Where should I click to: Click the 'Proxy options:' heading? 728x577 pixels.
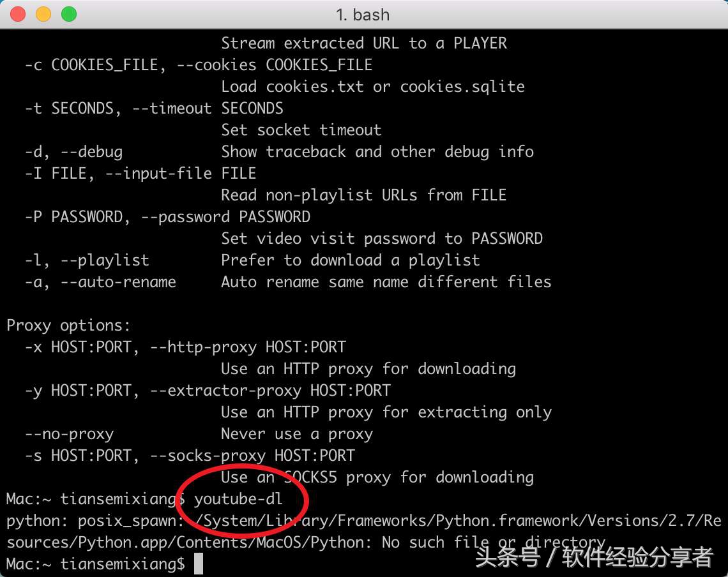(68, 326)
